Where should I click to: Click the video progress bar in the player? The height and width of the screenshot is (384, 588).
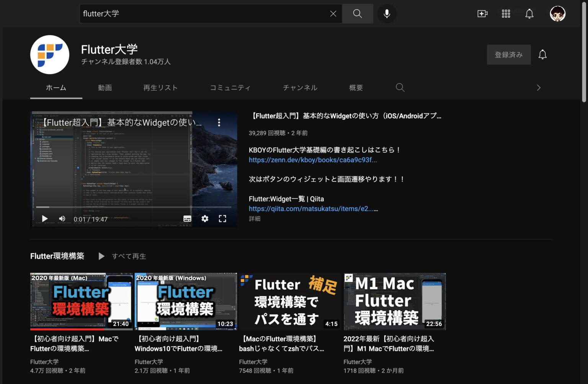[x=133, y=207]
